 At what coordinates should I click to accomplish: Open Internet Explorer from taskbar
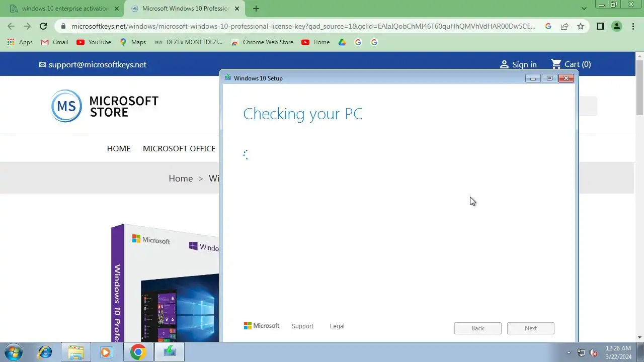pyautogui.click(x=45, y=352)
